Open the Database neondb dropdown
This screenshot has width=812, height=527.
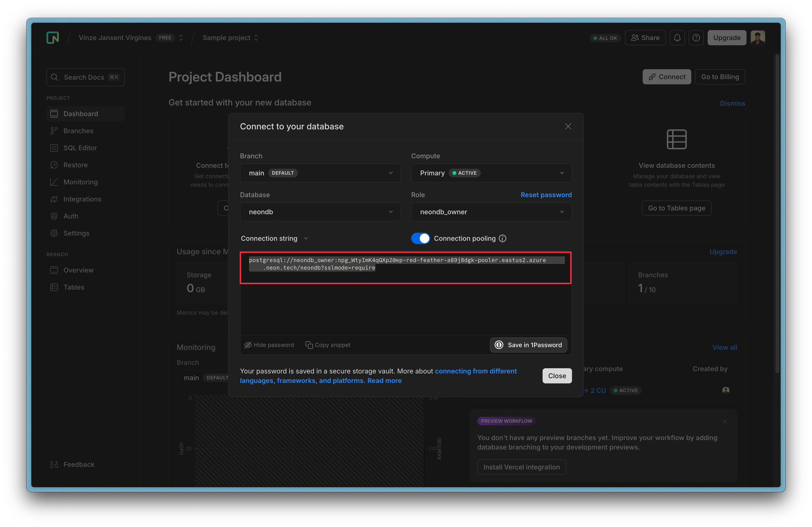320,212
